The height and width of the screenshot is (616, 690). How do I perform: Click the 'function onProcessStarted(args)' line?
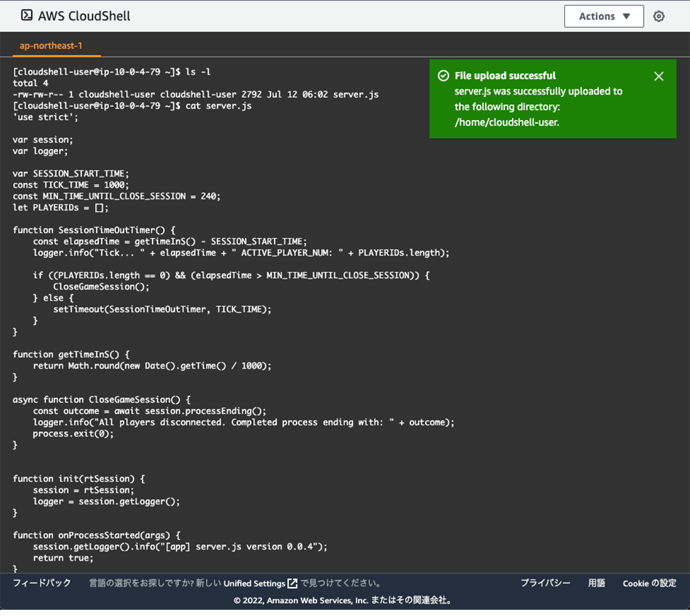coord(97,535)
